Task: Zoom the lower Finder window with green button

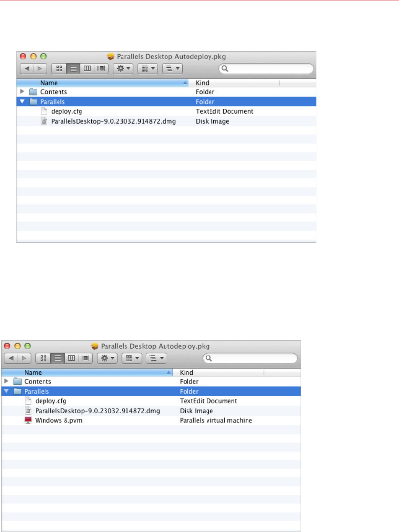Action: click(28, 345)
